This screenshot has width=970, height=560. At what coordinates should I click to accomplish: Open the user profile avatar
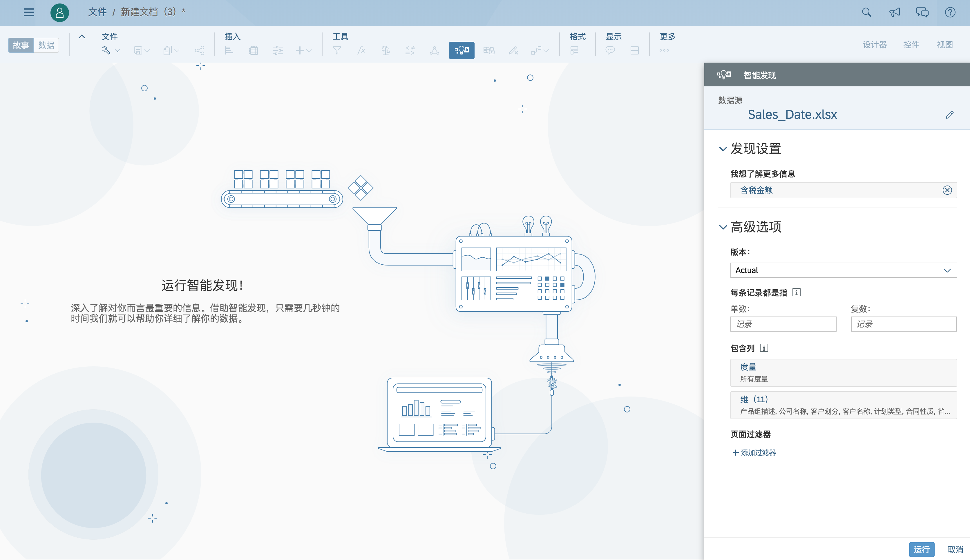60,13
